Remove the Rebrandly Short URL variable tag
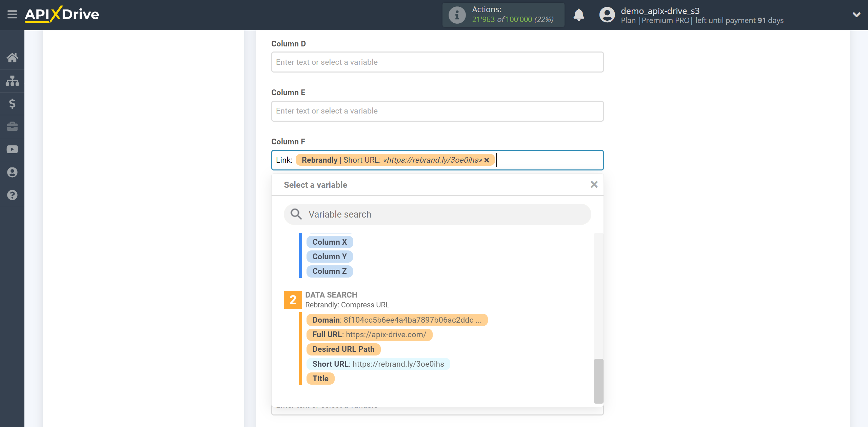Image resolution: width=868 pixels, height=427 pixels. (x=486, y=160)
